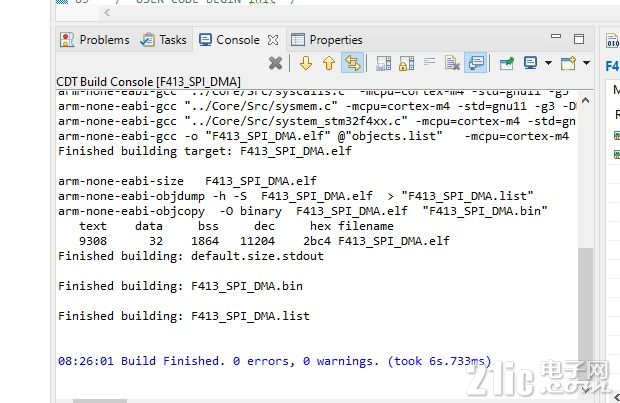The image size is (620, 403).
Task: Click the 'Finished building: F413_SPI_DMA.list' line
Action: pos(184,316)
